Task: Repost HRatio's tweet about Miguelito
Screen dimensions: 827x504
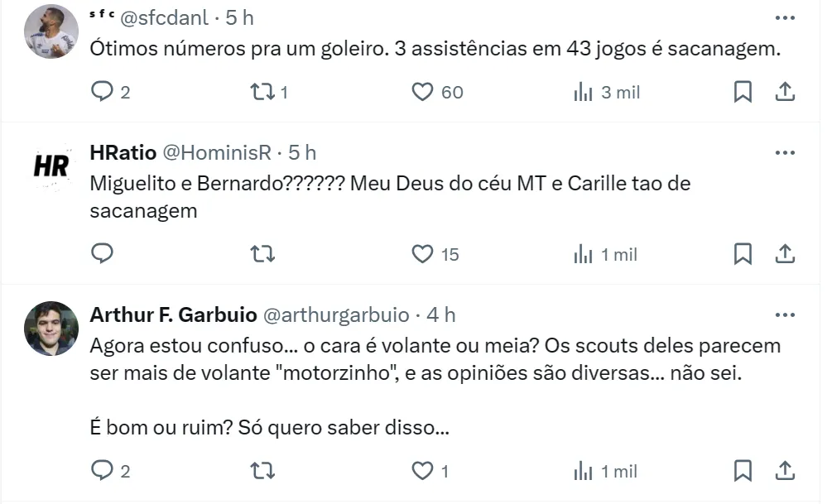Action: [x=262, y=254]
